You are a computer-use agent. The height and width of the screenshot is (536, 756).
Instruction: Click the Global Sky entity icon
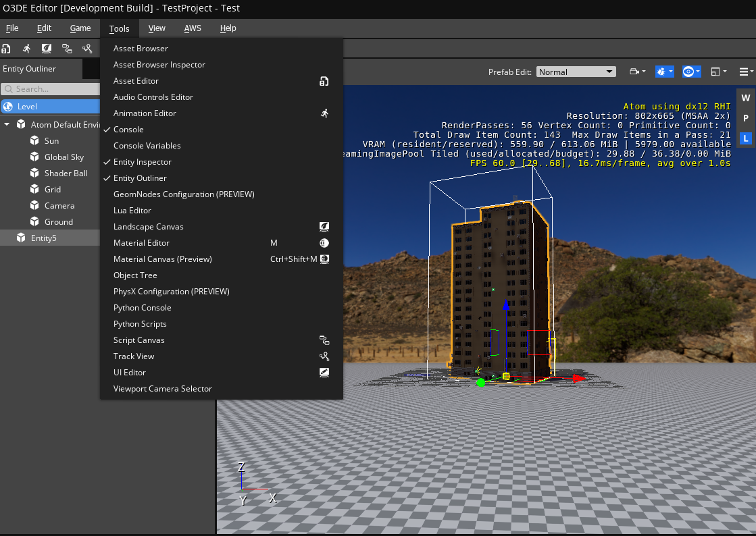coord(34,157)
